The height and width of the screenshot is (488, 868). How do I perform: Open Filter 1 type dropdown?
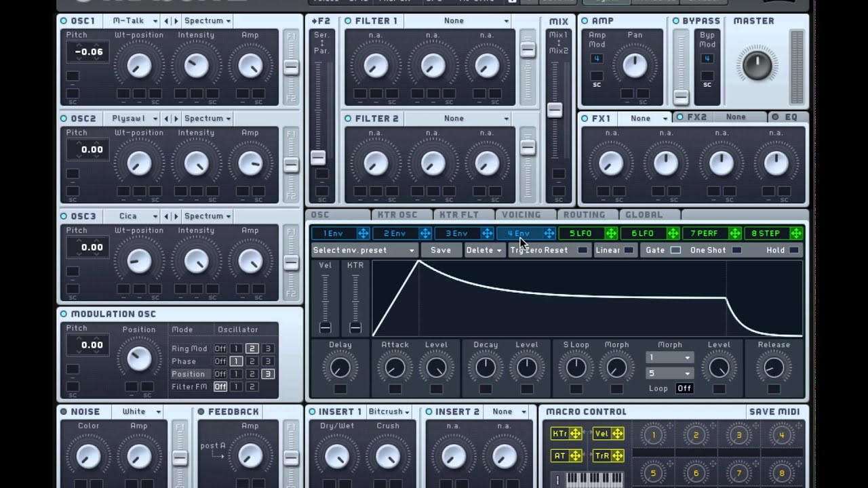[459, 21]
